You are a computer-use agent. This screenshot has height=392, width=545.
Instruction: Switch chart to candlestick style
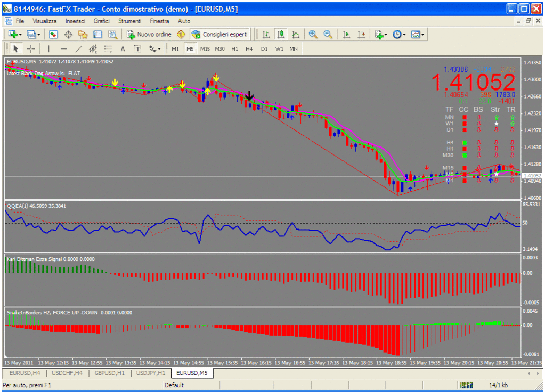(x=281, y=35)
